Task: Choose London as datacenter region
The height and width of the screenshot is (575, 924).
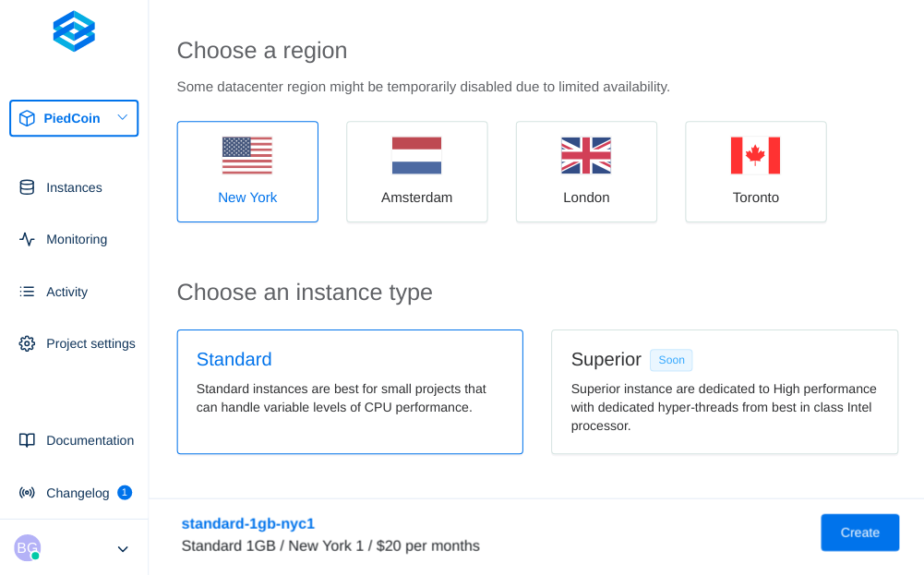Action: [586, 172]
